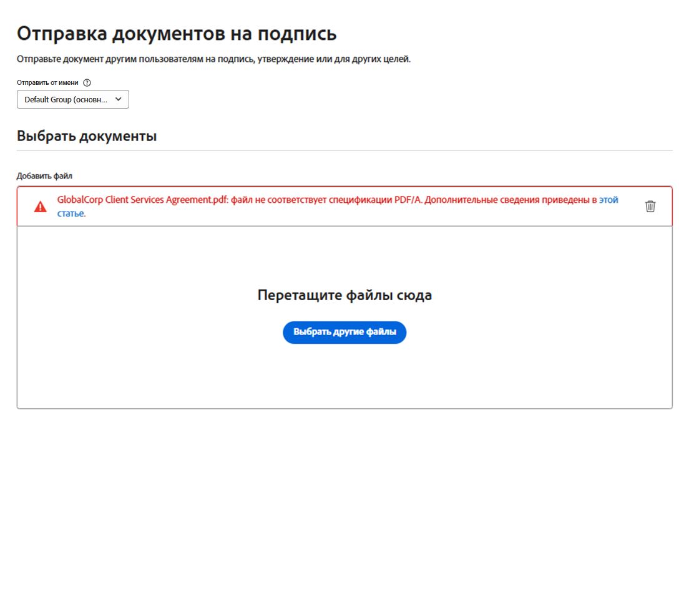Click the Добавить файл label
Screen dimensions: 694x616
[x=44, y=176]
